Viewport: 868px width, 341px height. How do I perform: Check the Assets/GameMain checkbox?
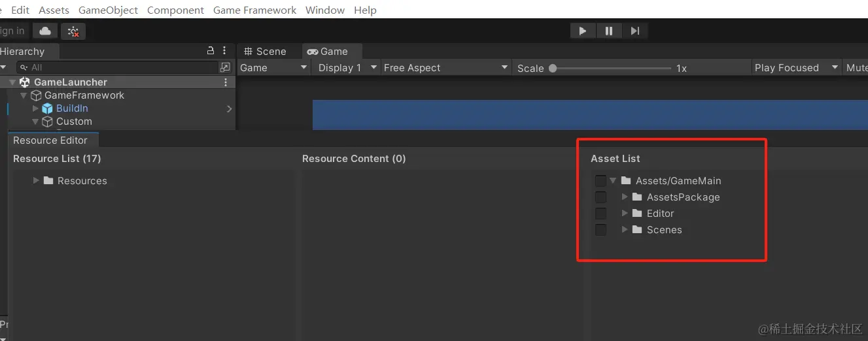(600, 180)
